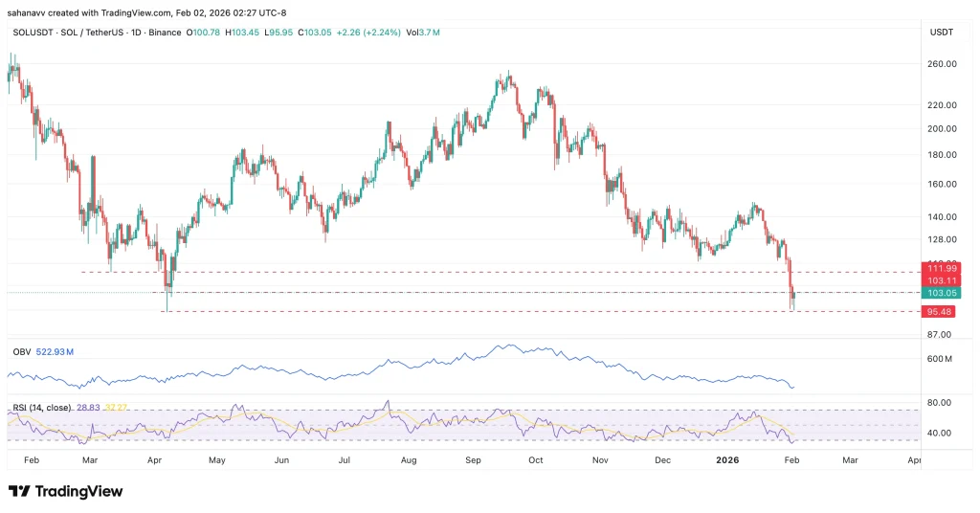Click the OBV value 522.93M

(55, 352)
